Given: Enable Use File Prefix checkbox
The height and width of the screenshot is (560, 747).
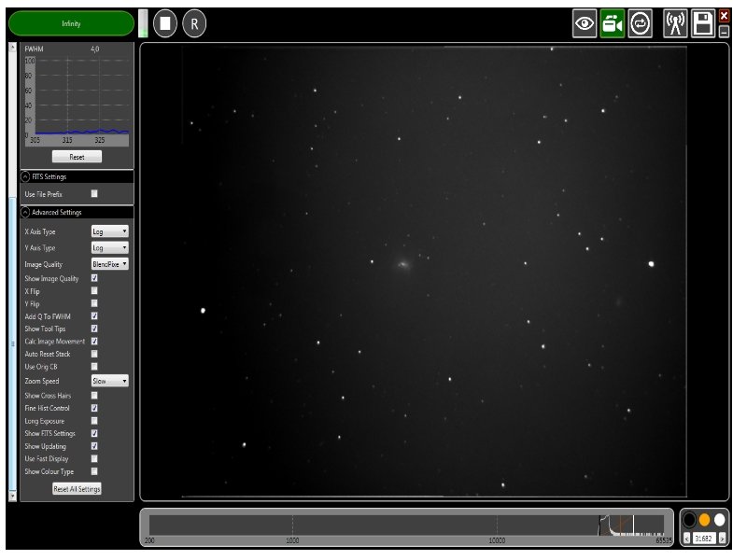Looking at the screenshot, I should [x=94, y=193].
